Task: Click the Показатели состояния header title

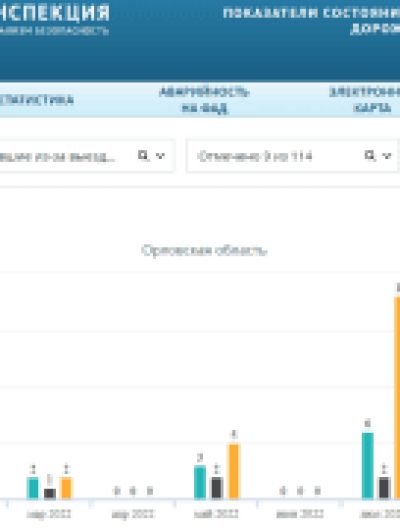Action: (x=311, y=14)
